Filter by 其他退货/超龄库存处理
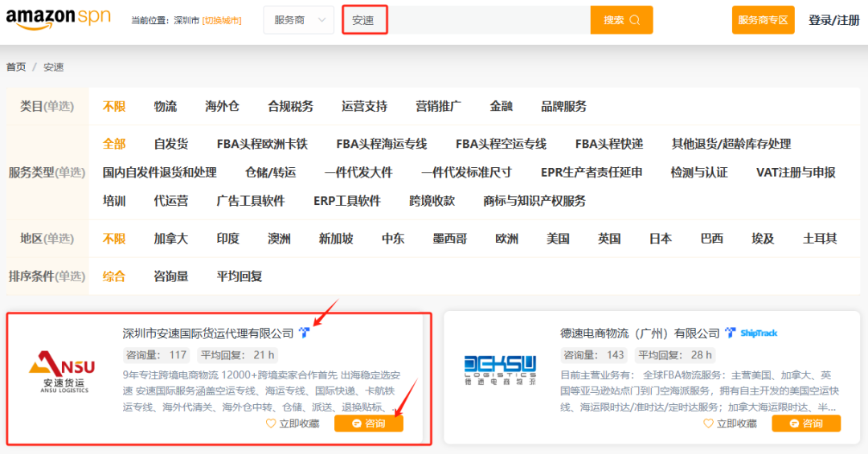Image resolution: width=868 pixels, height=454 pixels. [731, 144]
